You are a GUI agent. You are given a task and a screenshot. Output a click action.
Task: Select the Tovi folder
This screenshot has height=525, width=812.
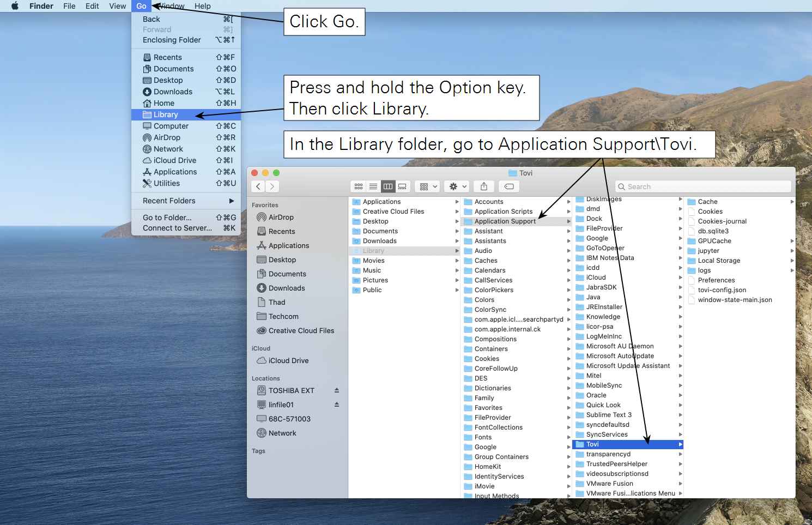[628, 444]
